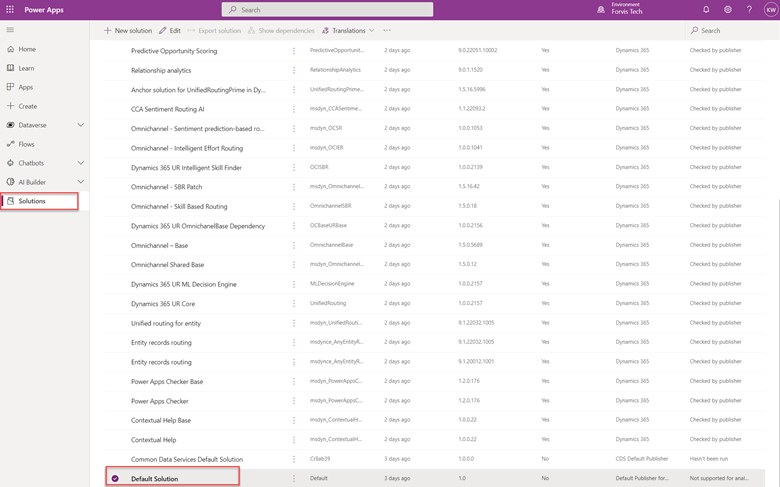This screenshot has height=487, width=780.
Task: Click the Edit command button
Action: (170, 31)
